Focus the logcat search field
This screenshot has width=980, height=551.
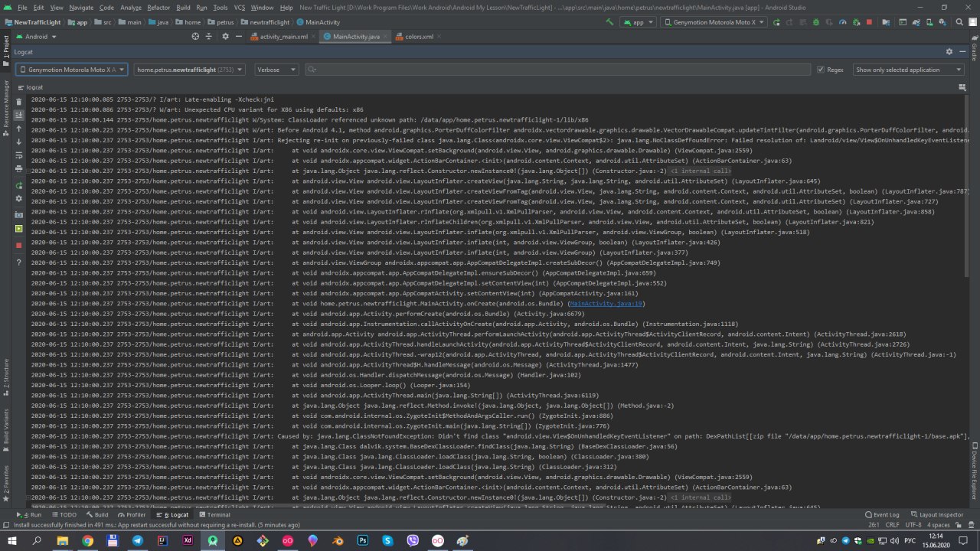(x=557, y=70)
